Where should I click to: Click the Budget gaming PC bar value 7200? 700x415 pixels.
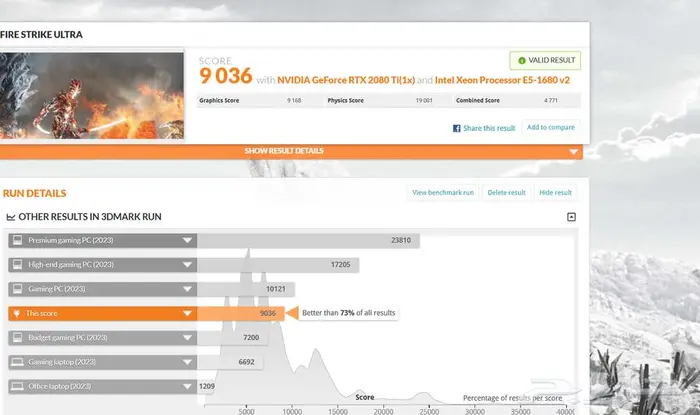tap(251, 338)
